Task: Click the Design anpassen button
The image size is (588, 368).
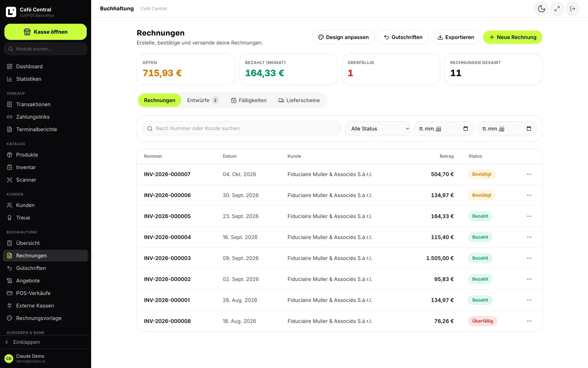Action: (x=343, y=37)
